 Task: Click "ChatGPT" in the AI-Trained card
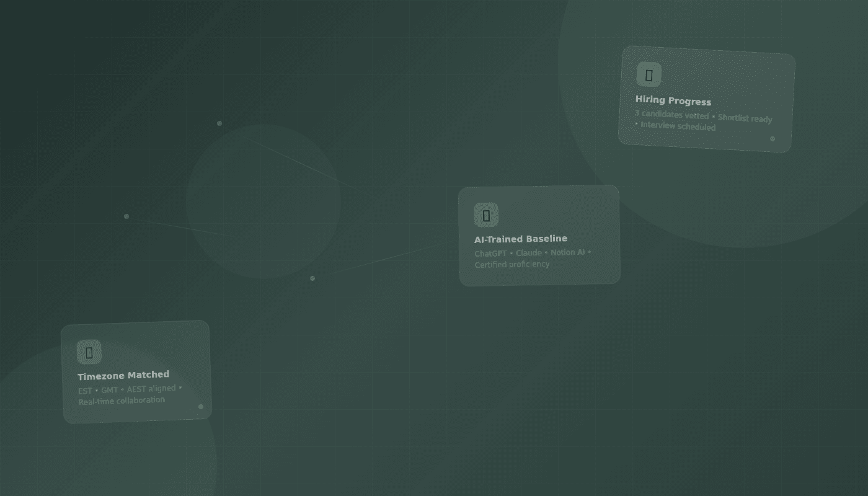(x=490, y=254)
